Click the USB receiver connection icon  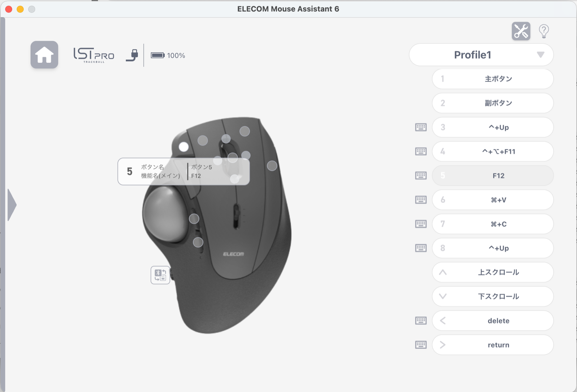tap(132, 55)
